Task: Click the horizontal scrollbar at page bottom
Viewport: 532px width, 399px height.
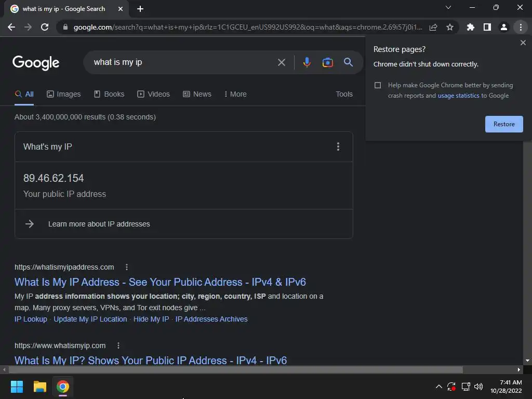Action: 235,369
